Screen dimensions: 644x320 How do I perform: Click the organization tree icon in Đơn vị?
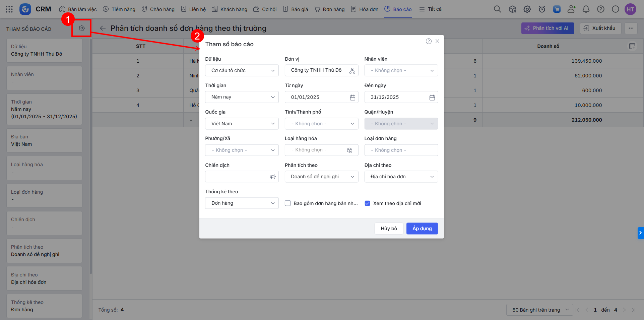tap(352, 71)
